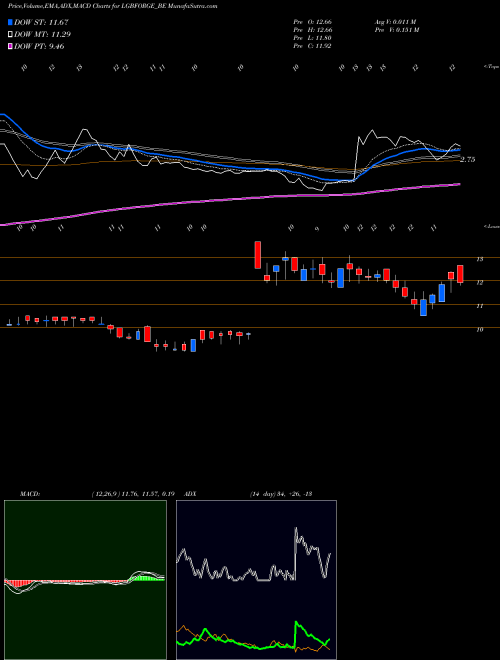This screenshot has width=500, height=660.
Task: Click the '<Tops' axis label
Action: click(x=491, y=67)
